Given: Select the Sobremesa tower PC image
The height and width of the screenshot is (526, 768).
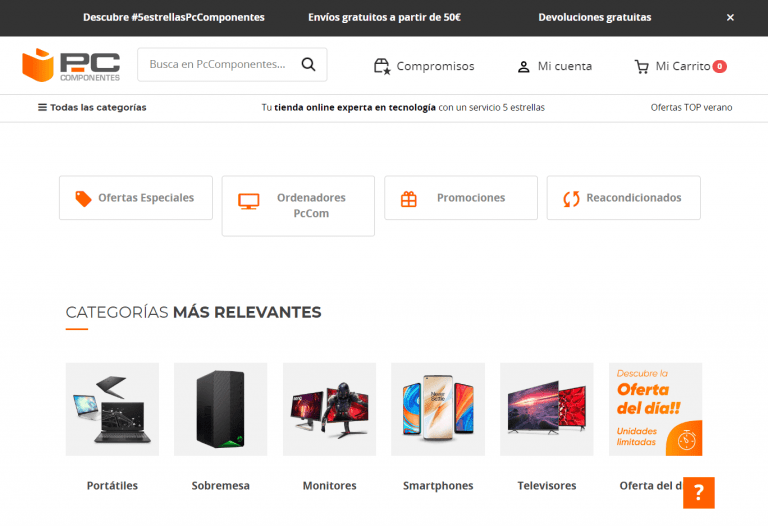Looking at the screenshot, I should [x=220, y=409].
